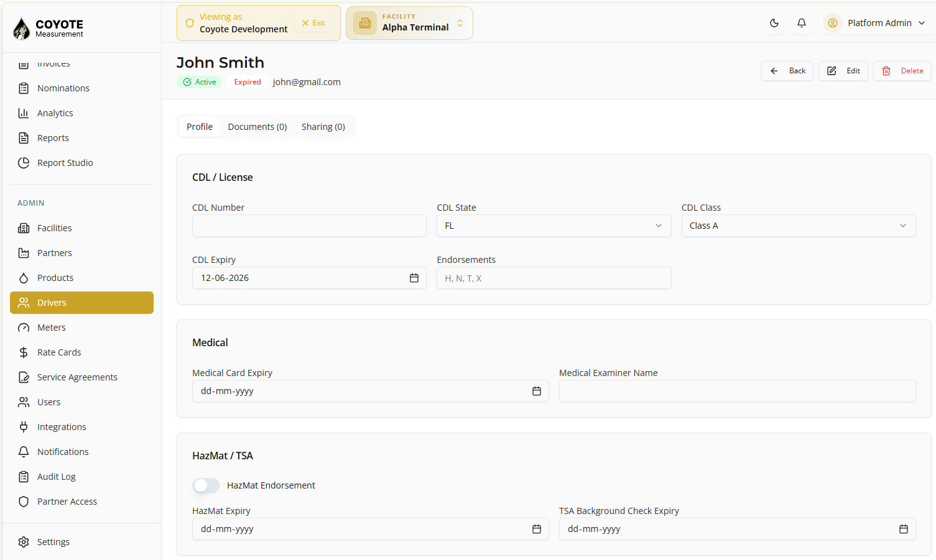This screenshot has height=560, width=936.
Task: Click the Notifications bell icon in sidebar
Action: (24, 452)
